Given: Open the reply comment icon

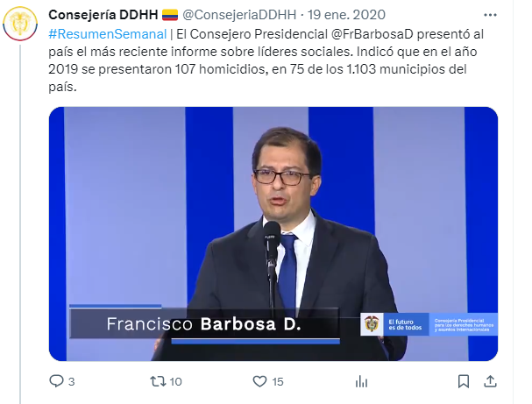Looking at the screenshot, I should pos(56,381).
